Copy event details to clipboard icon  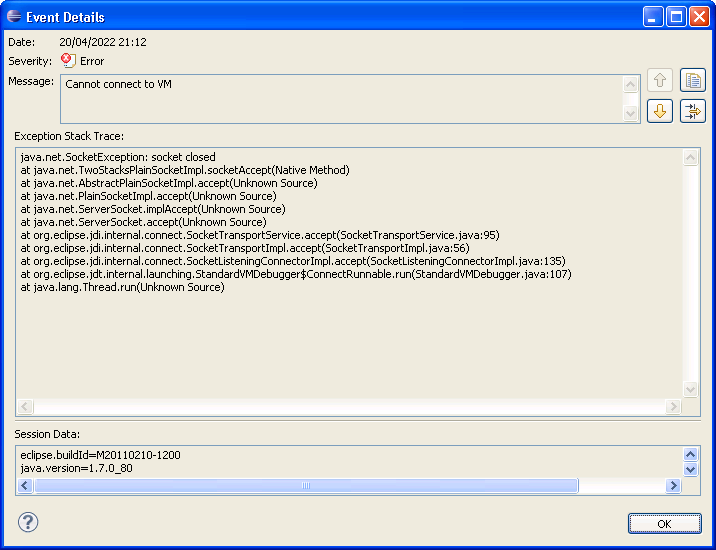click(693, 80)
